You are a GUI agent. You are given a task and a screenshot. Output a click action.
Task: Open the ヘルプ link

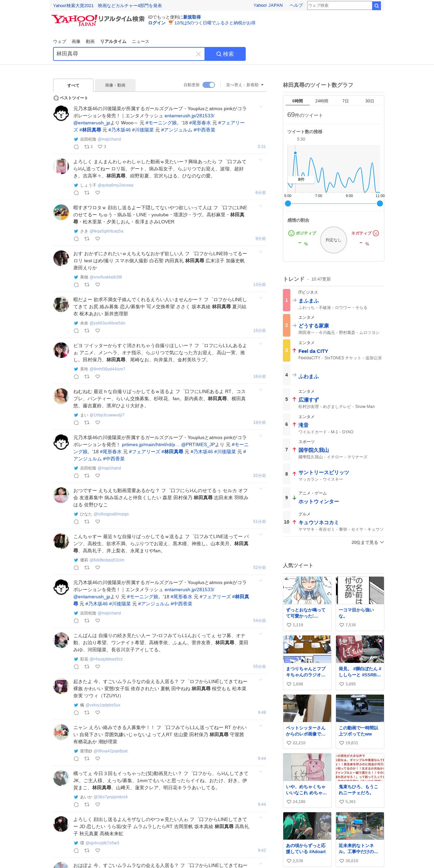click(x=296, y=5)
